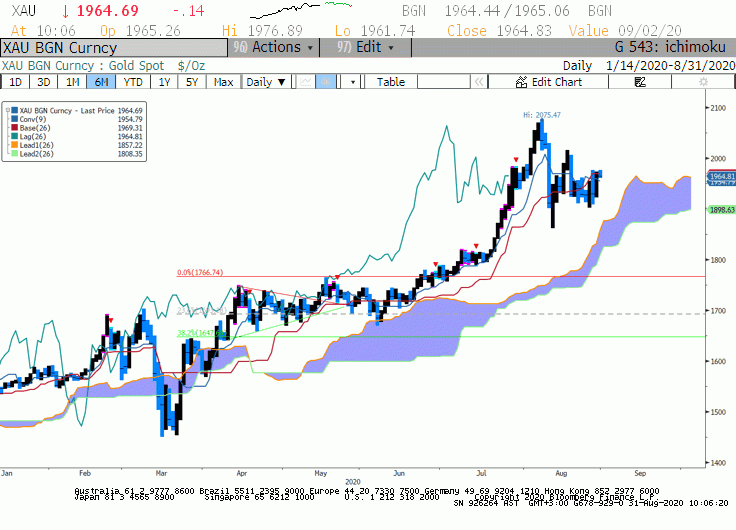The height and width of the screenshot is (530, 736).
Task: Select the Max range tab
Action: point(223,82)
